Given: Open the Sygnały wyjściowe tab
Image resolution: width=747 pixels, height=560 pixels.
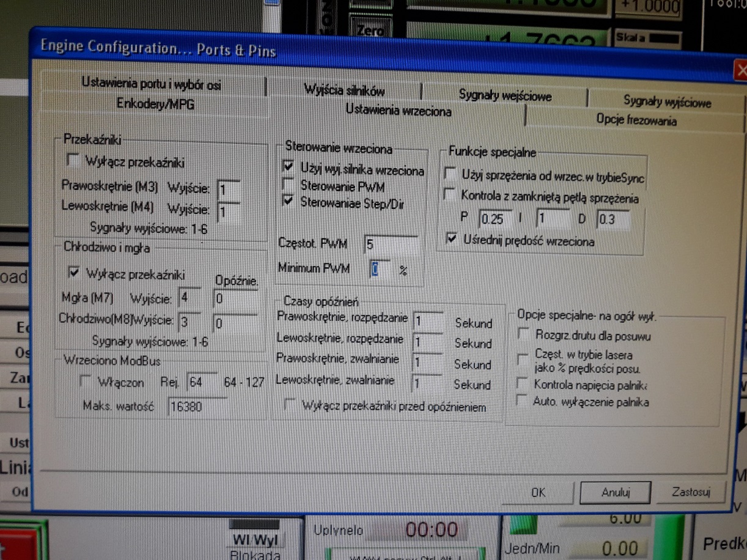Looking at the screenshot, I should pos(667,101).
